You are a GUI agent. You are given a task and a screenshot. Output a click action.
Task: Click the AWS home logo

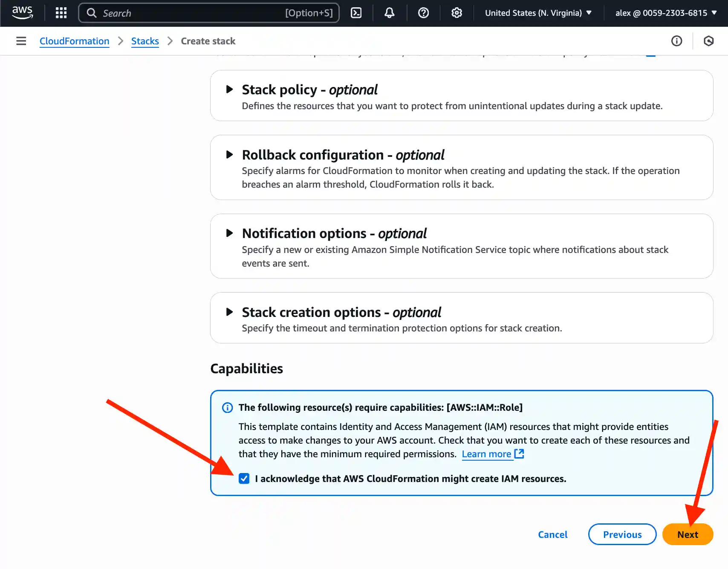click(x=23, y=13)
